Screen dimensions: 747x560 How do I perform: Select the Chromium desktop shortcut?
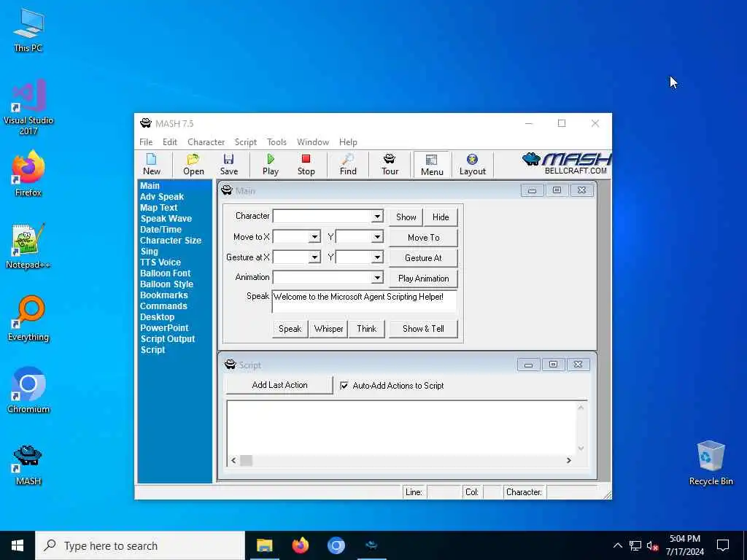tap(28, 391)
